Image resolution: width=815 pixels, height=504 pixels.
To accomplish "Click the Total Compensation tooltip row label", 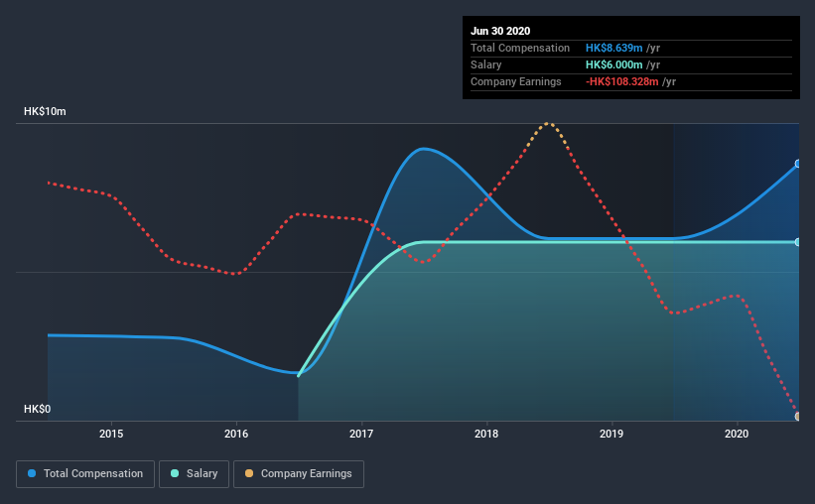I will click(x=520, y=48).
